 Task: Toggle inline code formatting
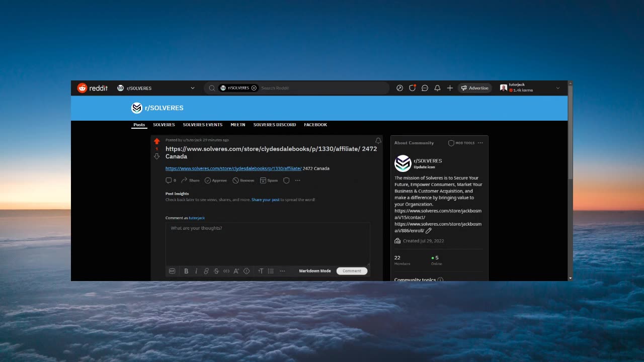click(x=226, y=271)
